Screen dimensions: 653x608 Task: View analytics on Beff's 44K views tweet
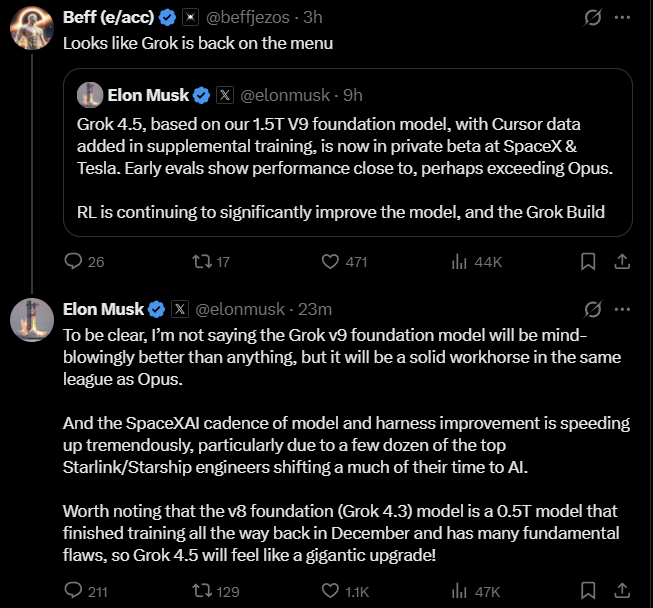pos(459,262)
